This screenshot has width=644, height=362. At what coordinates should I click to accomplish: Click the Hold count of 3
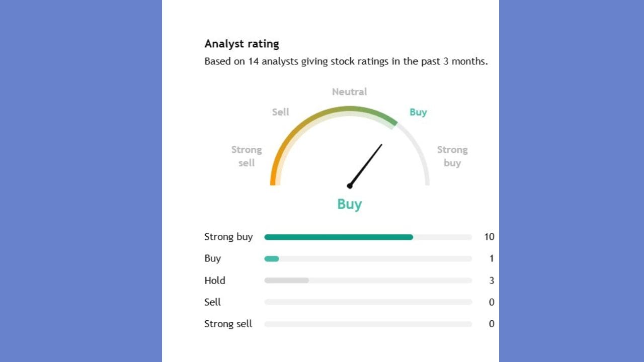tap(492, 281)
